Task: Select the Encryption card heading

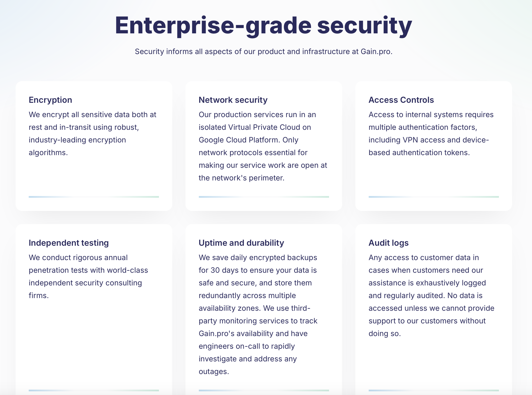Action: pos(50,100)
